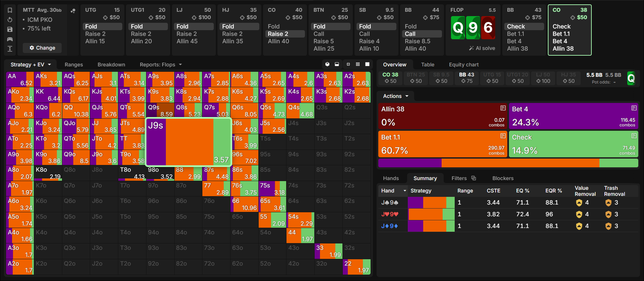Click the details icon on Allin 38 card
The height and width of the screenshot is (281, 644).
tap(503, 108)
